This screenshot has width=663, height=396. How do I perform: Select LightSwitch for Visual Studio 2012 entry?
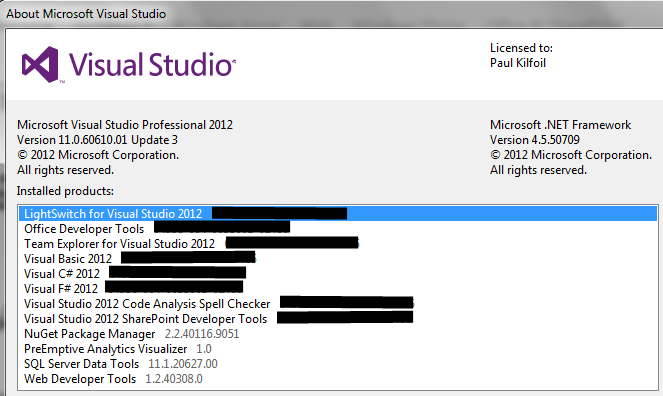[x=338, y=214]
